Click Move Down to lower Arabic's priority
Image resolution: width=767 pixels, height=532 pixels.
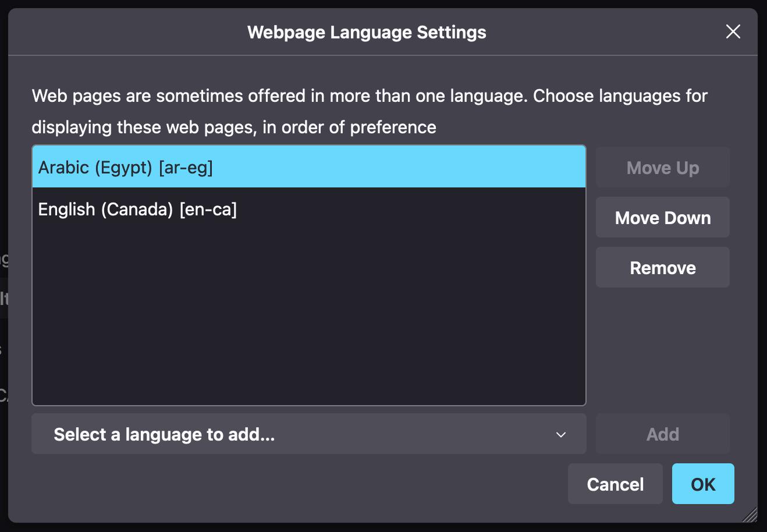click(x=662, y=217)
